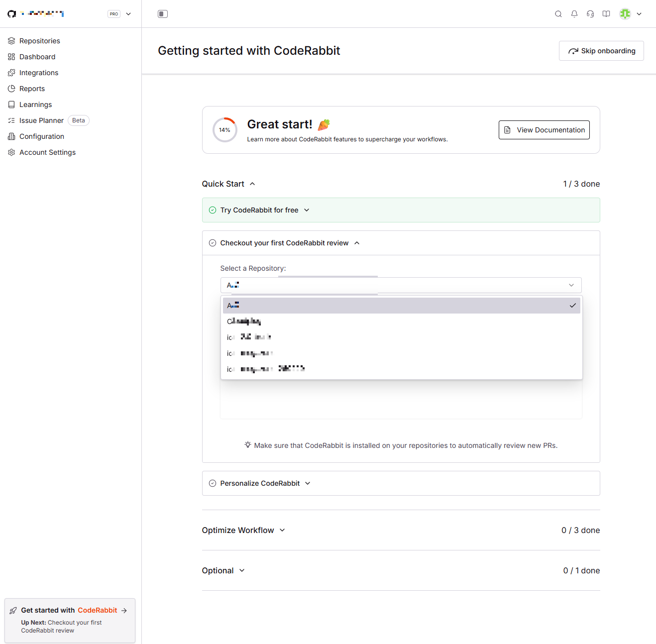Navigate to Learnings
This screenshot has width=656, height=644.
point(35,105)
